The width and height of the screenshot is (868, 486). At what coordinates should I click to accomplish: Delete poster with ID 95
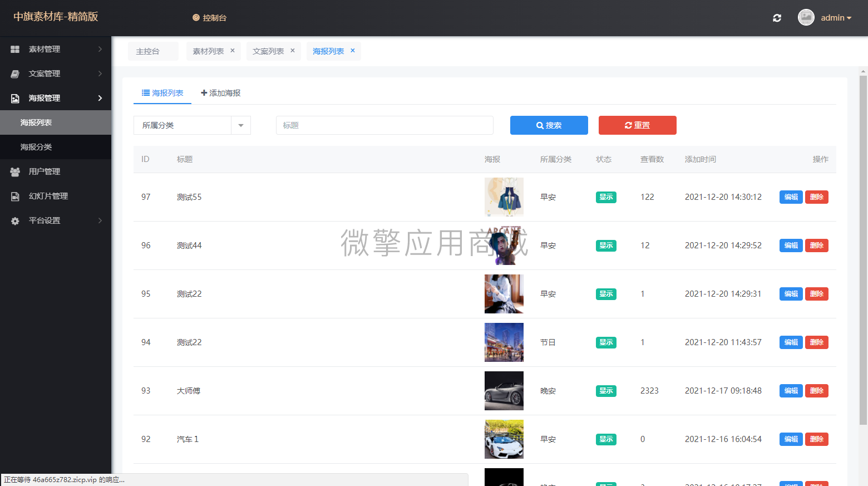point(817,294)
